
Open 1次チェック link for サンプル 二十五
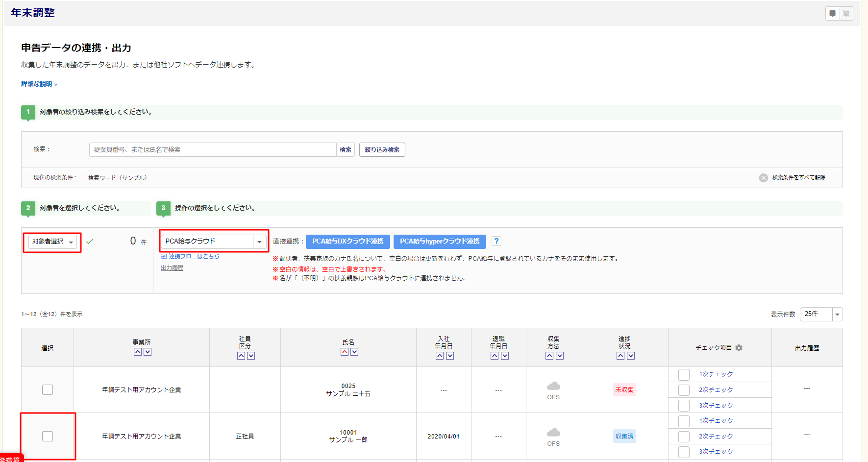[716, 374]
